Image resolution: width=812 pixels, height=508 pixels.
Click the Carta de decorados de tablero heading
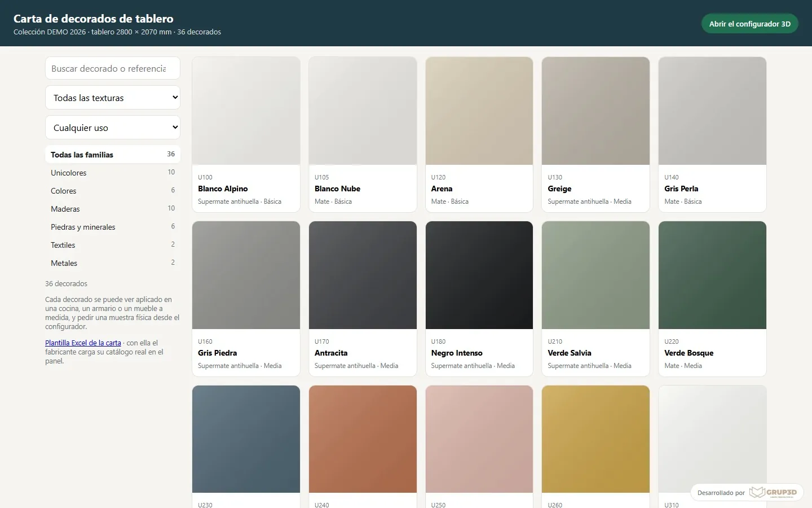point(94,19)
